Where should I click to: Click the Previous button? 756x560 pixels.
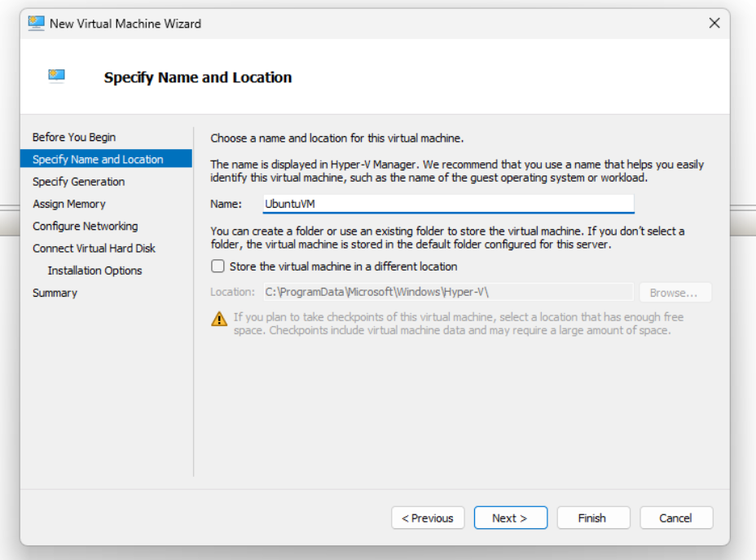(x=428, y=518)
